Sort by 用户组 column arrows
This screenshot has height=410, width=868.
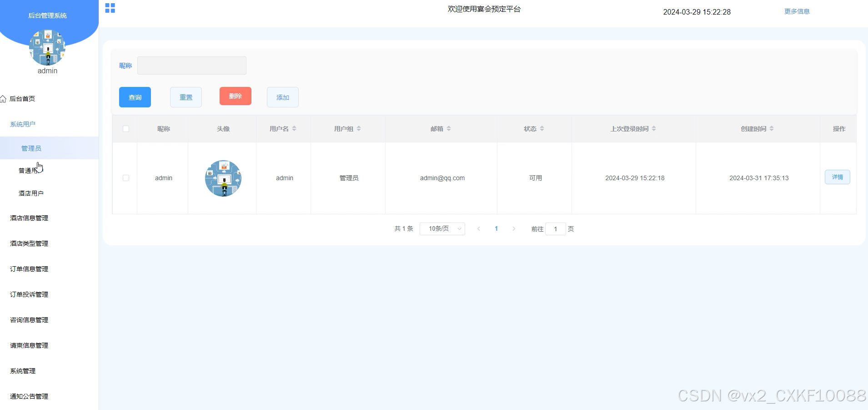tap(359, 129)
